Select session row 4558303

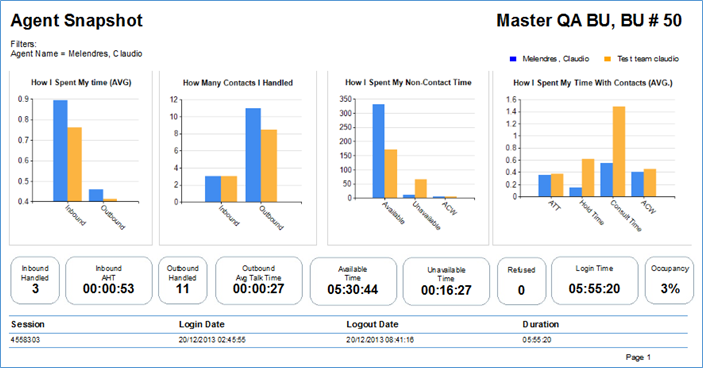348,340
